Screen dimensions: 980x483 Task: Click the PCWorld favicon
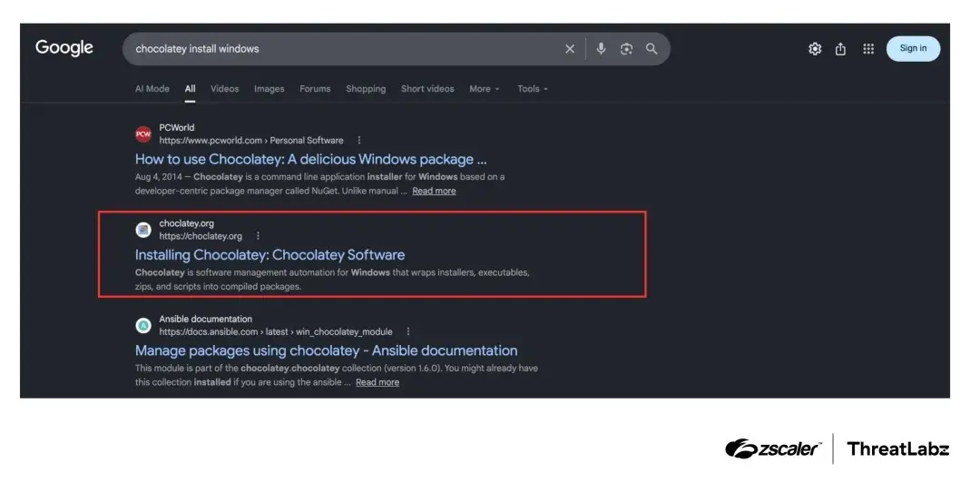coord(143,133)
